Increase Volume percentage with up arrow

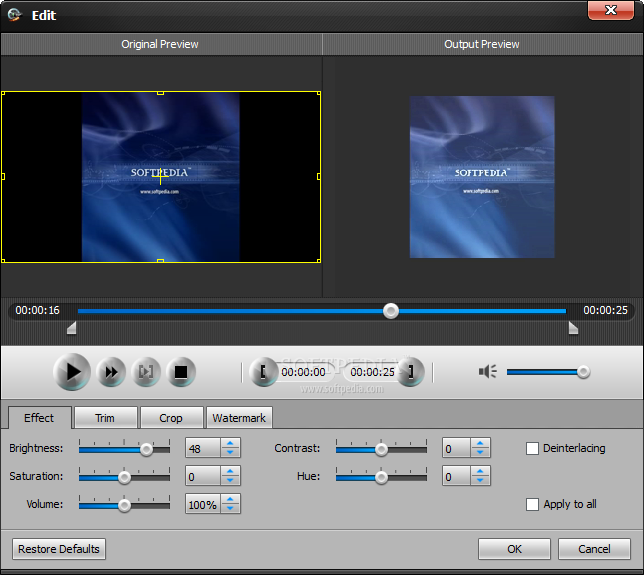pos(230,499)
